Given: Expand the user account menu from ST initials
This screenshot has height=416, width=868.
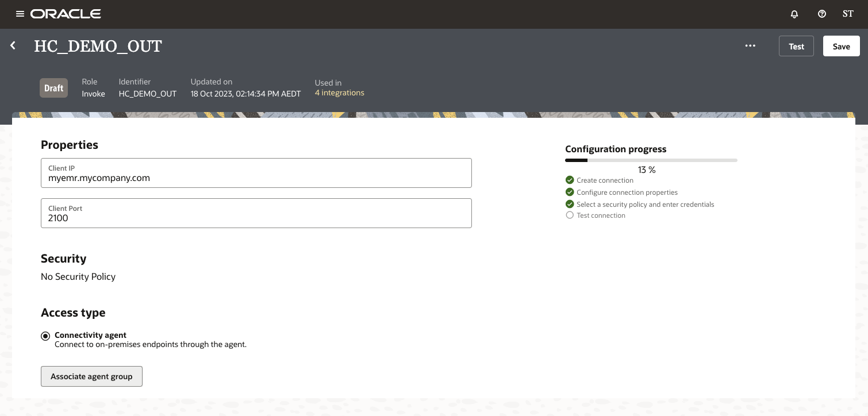Looking at the screenshot, I should tap(848, 14).
